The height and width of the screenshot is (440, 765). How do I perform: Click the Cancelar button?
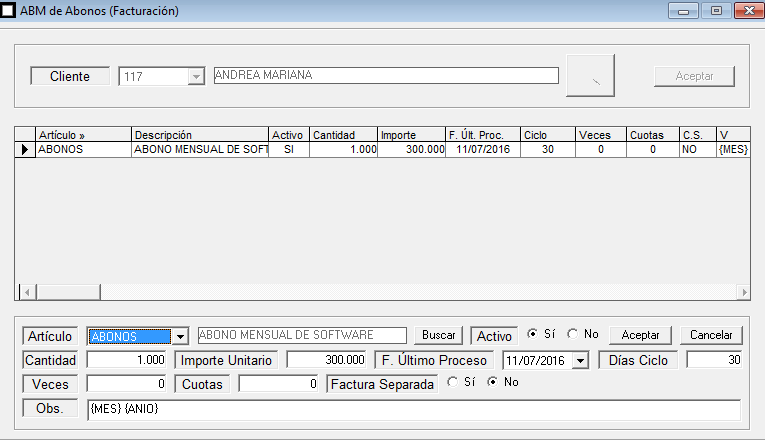point(711,335)
